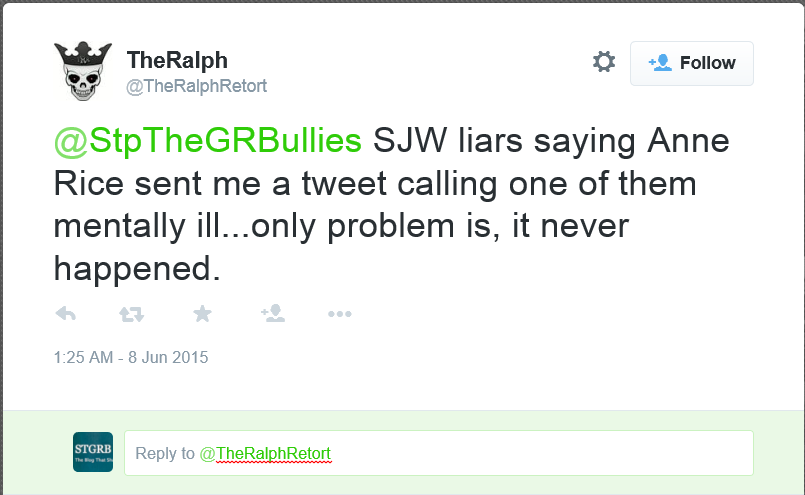The width and height of the screenshot is (805, 495).
Task: Click the STGRB avatar beside the reply box
Action: point(93,452)
